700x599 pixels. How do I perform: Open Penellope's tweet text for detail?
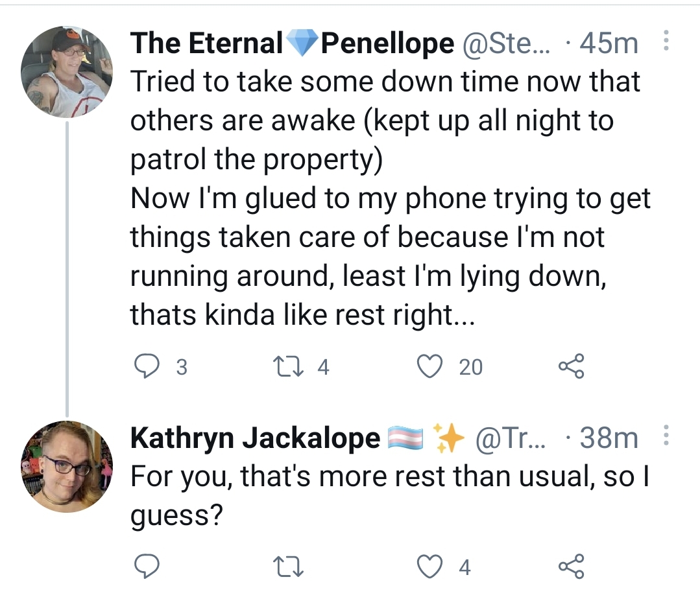tap(391, 198)
